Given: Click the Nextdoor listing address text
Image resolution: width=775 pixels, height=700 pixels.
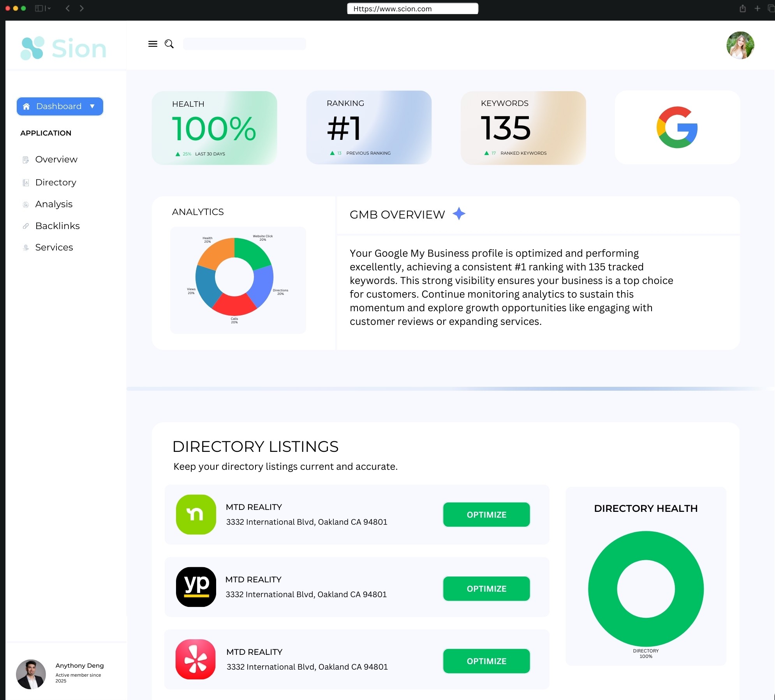Looking at the screenshot, I should coord(307,522).
